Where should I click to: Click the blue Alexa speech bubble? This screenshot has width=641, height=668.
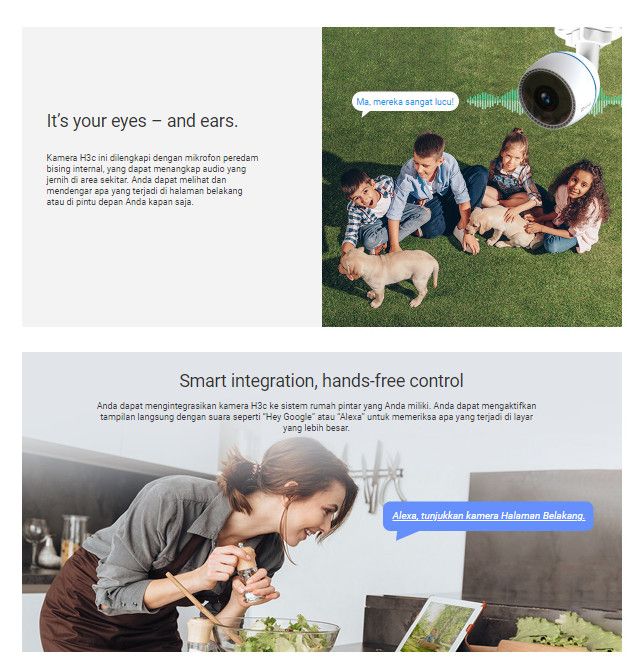point(488,518)
